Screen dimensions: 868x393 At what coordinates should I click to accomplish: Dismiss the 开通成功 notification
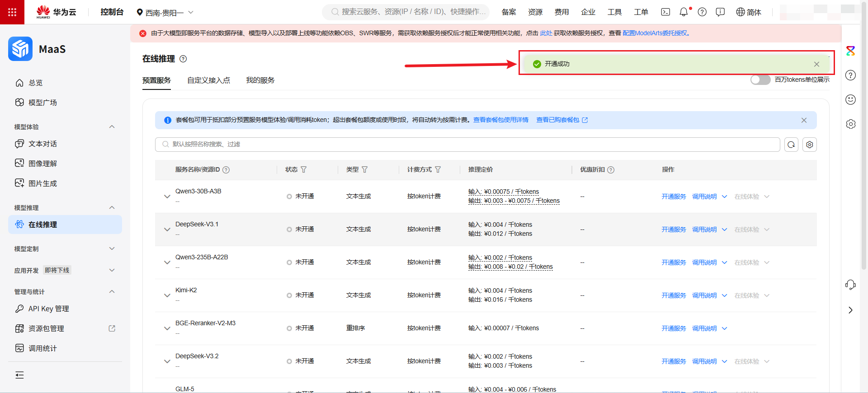click(x=816, y=64)
